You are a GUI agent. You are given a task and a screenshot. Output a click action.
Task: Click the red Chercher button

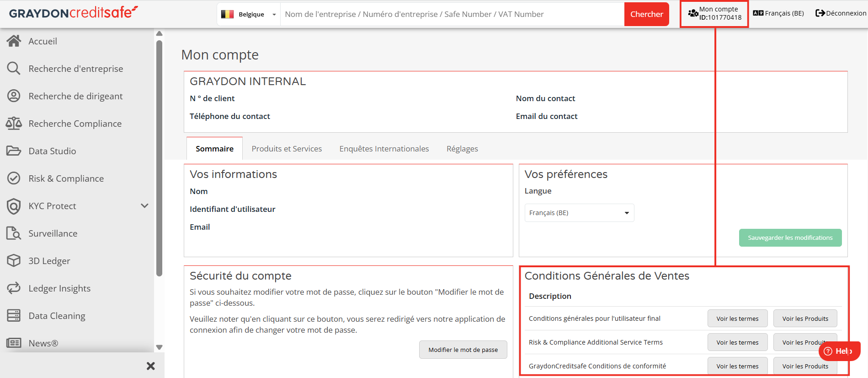coord(646,14)
